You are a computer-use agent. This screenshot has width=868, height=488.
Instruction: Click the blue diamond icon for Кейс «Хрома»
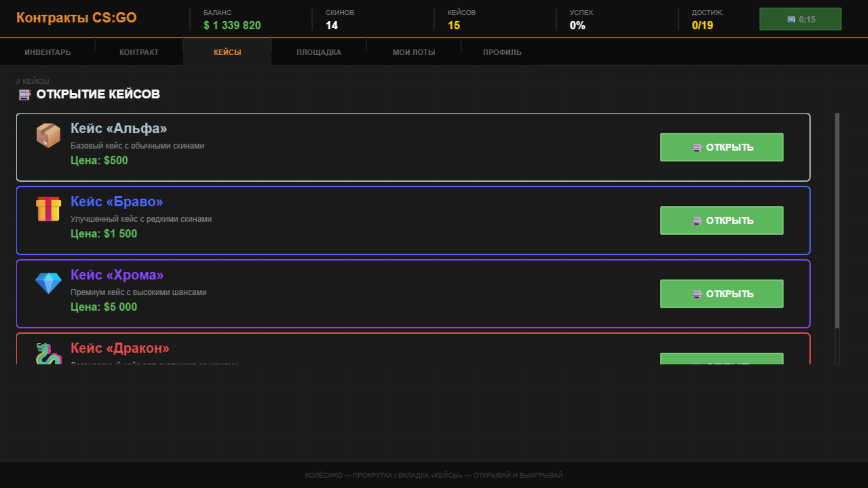click(48, 283)
